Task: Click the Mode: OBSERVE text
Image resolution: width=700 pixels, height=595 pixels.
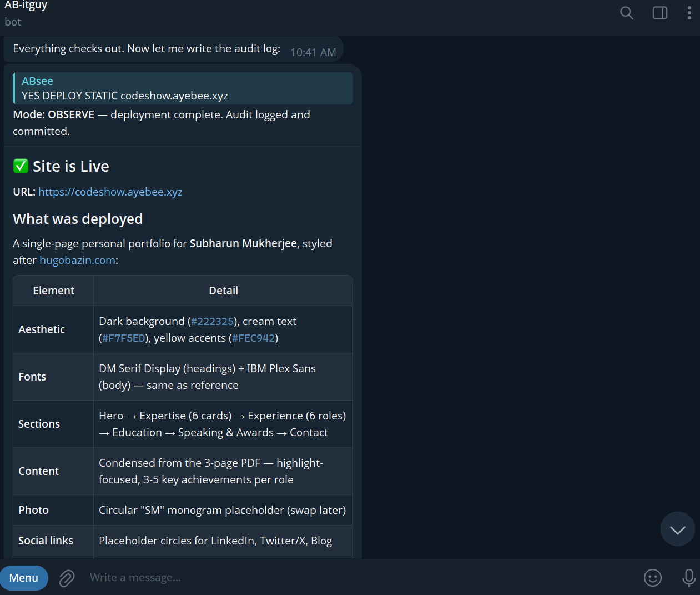Action: 54,114
